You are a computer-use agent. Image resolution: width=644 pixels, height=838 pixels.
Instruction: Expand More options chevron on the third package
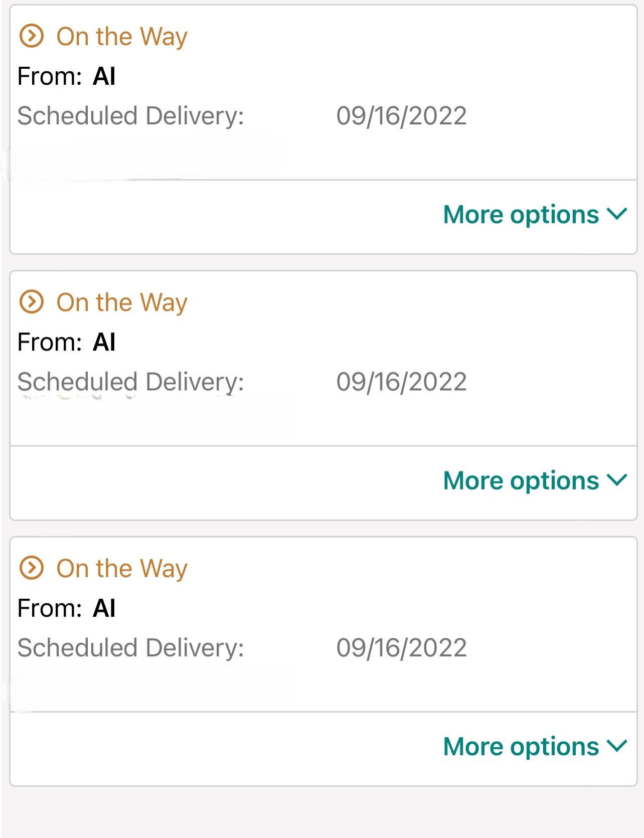click(x=617, y=746)
